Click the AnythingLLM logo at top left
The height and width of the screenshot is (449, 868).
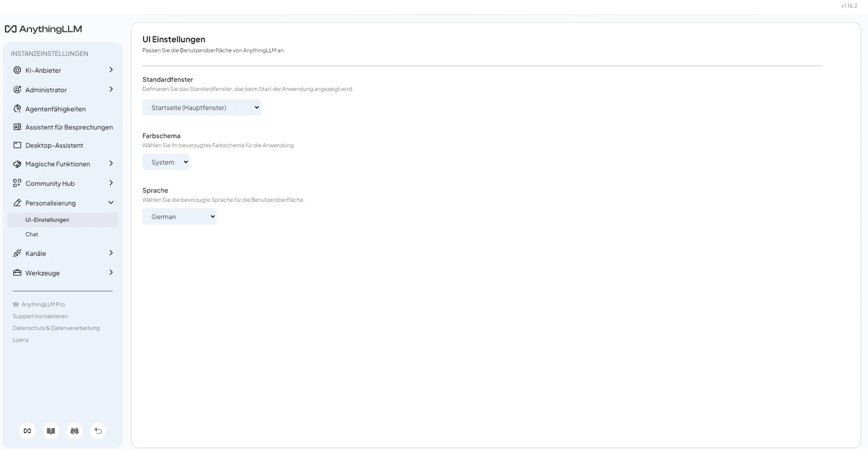(43, 29)
